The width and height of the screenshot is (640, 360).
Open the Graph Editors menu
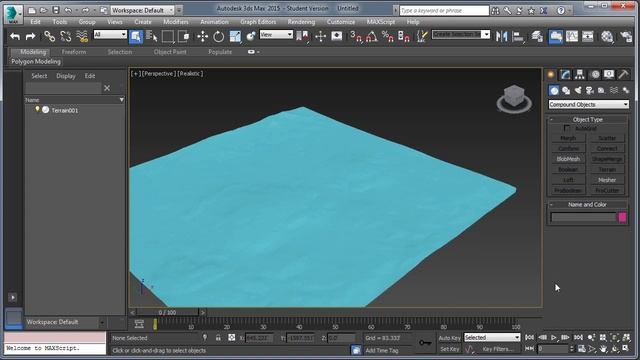(x=258, y=22)
